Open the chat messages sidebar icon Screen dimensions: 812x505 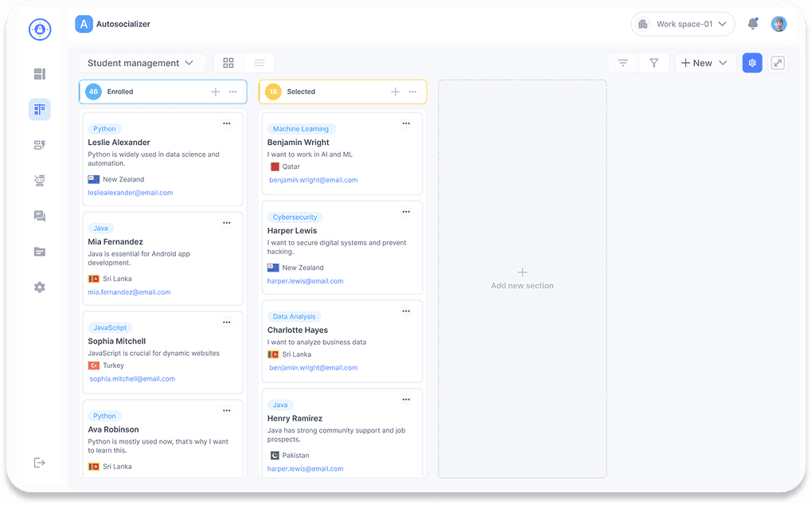pyautogui.click(x=39, y=216)
